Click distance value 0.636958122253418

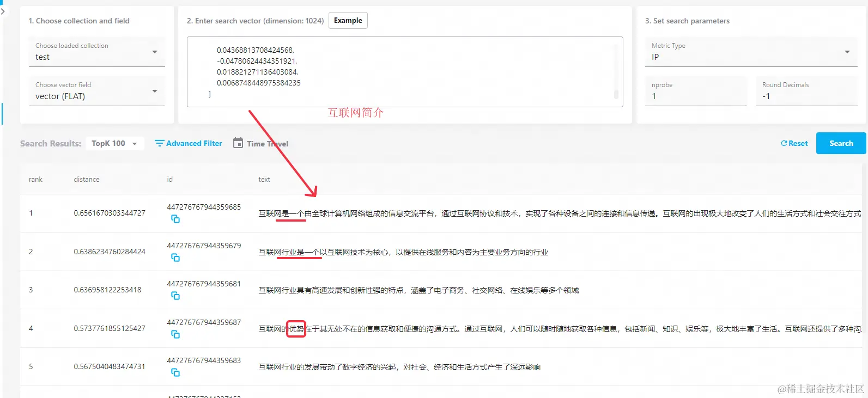tap(107, 290)
